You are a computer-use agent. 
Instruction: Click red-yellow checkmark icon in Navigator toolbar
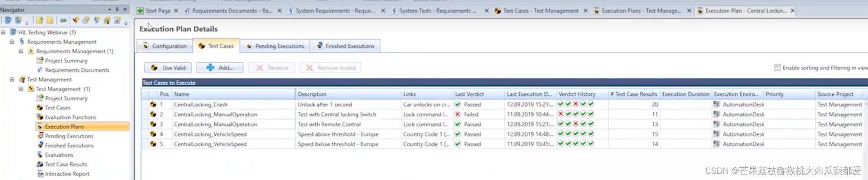(x=75, y=20)
